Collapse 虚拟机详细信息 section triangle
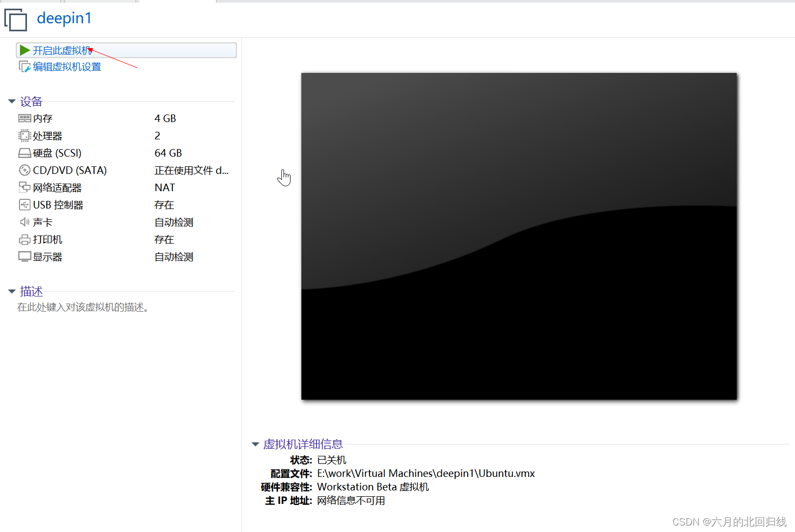This screenshot has height=532, width=795. point(255,445)
